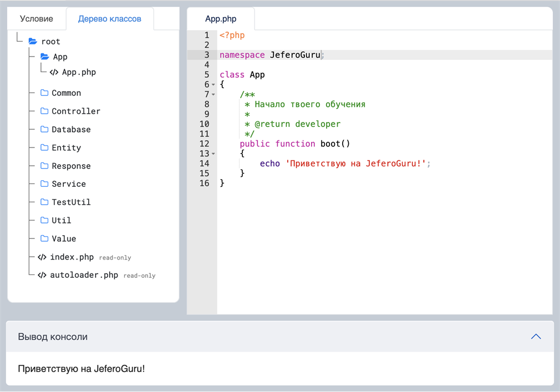Screen dimensions: 560x392
Task: Click the code icon beside autoloader.php
Action: tap(42, 276)
